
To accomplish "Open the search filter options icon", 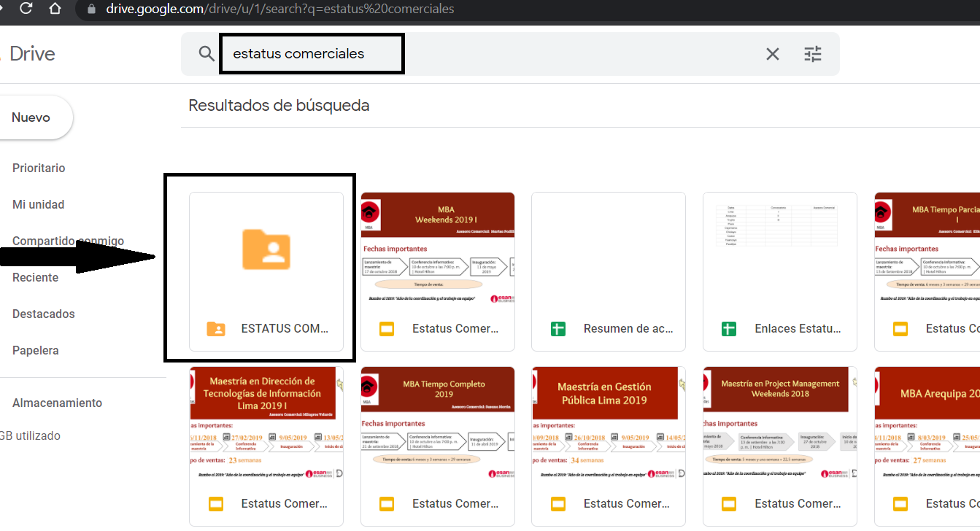I will (813, 54).
